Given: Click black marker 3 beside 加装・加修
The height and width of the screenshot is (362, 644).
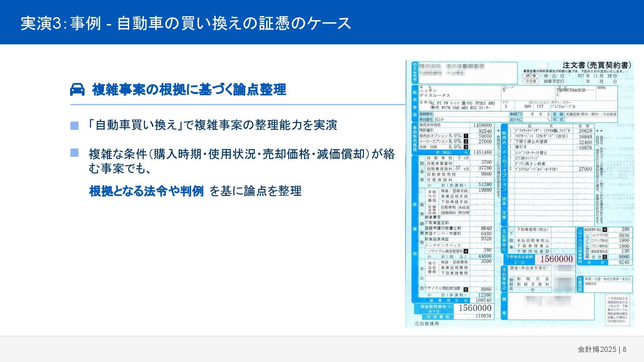Looking at the screenshot, I should tap(466, 147).
